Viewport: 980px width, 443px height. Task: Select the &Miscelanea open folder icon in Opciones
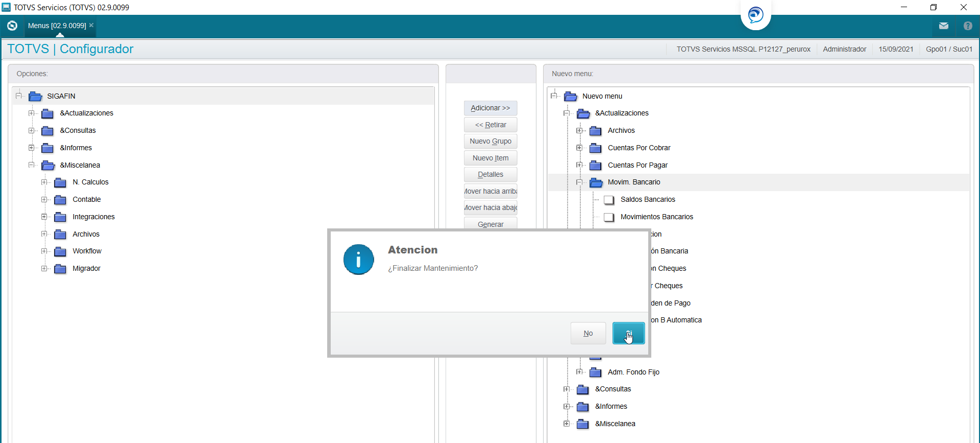click(x=48, y=165)
